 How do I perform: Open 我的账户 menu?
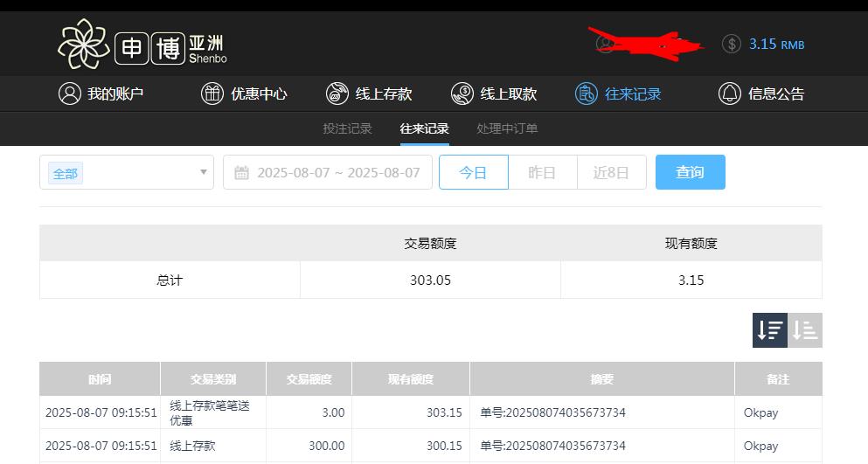[x=101, y=93]
